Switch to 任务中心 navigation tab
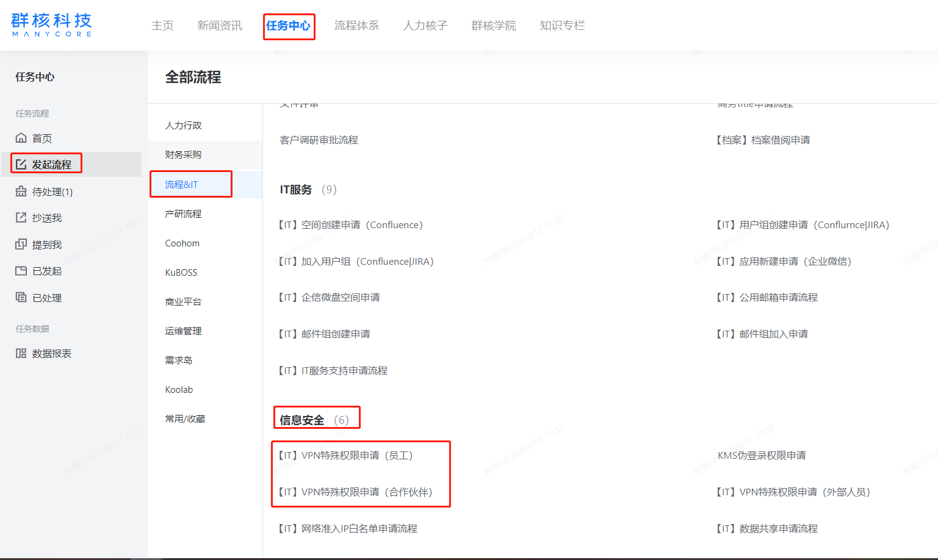Image resolution: width=938 pixels, height=560 pixels. 288,26
